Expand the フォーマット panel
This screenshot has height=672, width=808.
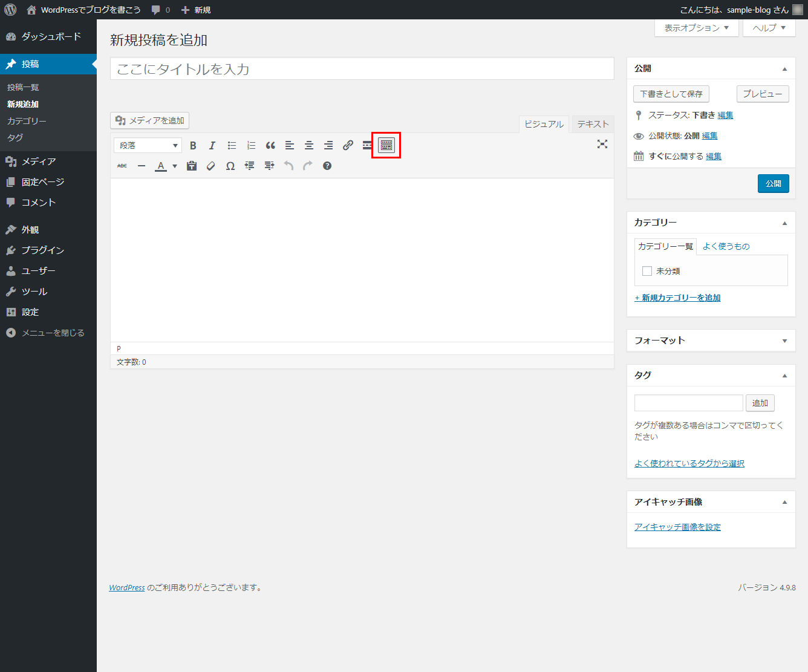coord(784,341)
